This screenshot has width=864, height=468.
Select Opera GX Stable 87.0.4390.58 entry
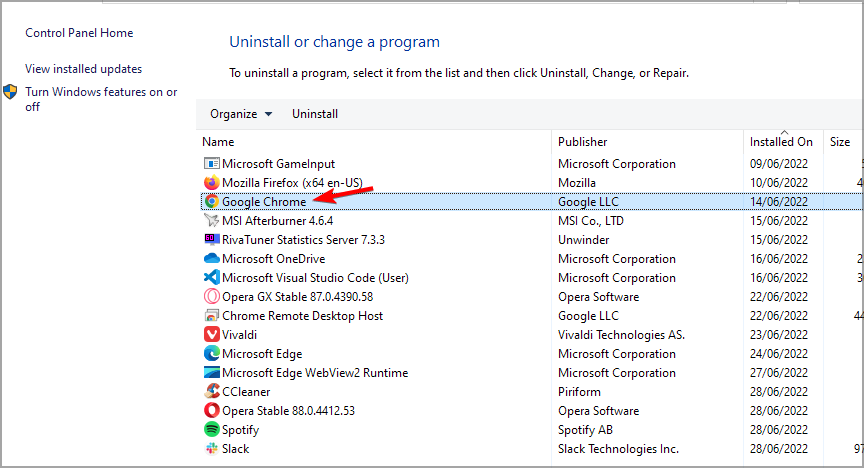coord(298,297)
